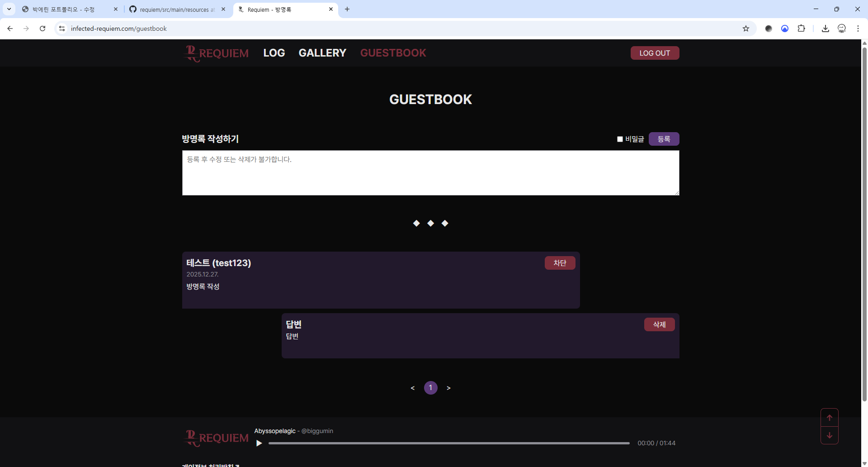
Task: Click the Requiem logo in header
Action: tap(216, 53)
